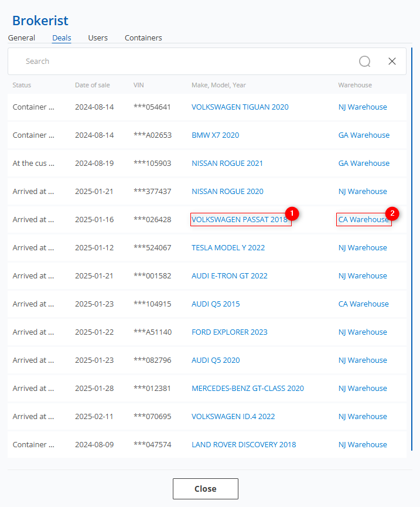Click NJ Warehouse in the Tesla row

[x=363, y=248]
